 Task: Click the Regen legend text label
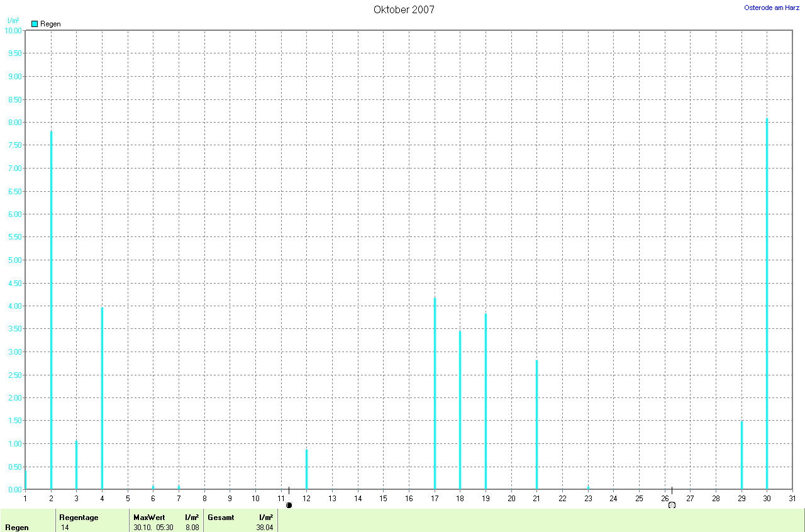tap(50, 24)
